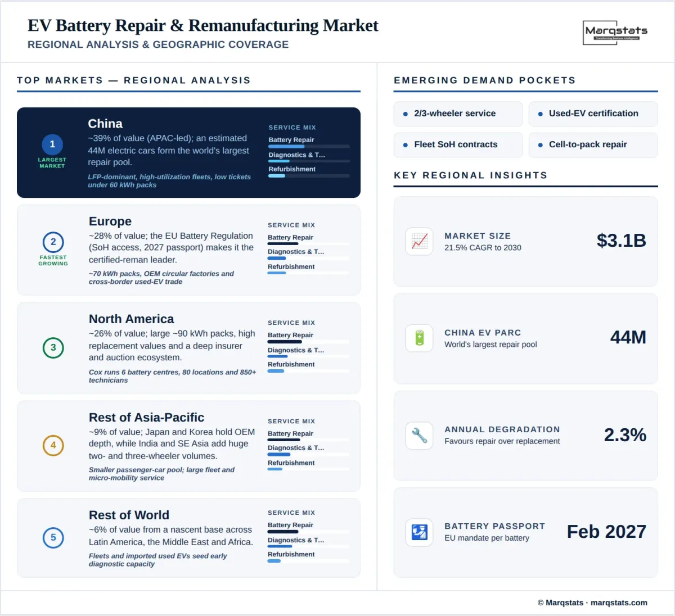This screenshot has height=616, width=675.
Task: Click the © Marqstats copyright text
Action: 560,603
